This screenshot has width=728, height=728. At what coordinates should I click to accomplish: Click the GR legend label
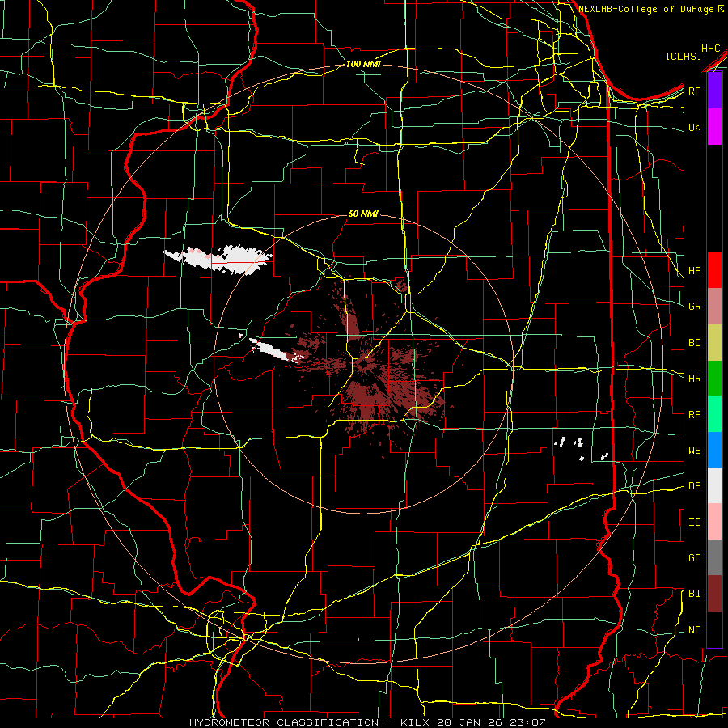[x=695, y=307]
